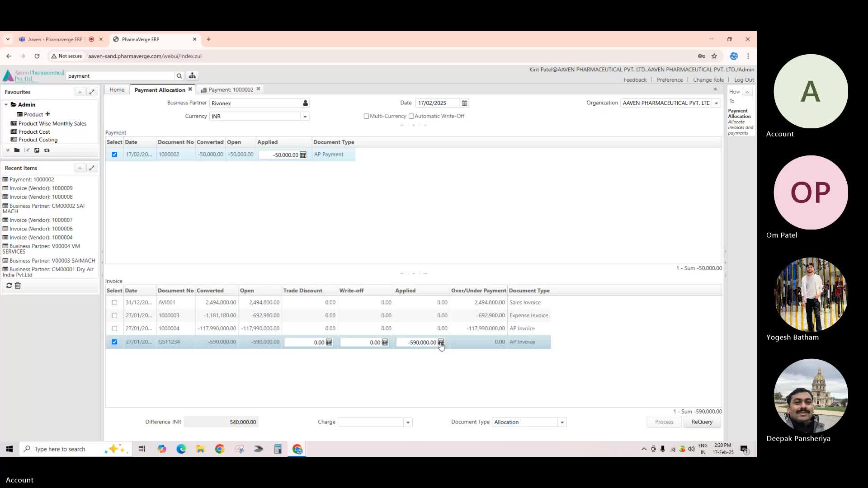This screenshot has width=868, height=488.
Task: Open the Document Type Allocation dropdown
Action: (562, 422)
